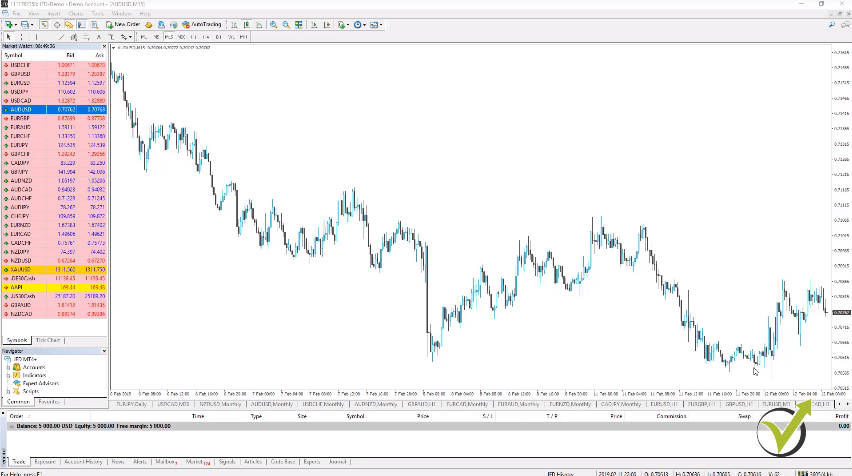
Task: Open the Mailbox terminal tab
Action: pos(166,462)
